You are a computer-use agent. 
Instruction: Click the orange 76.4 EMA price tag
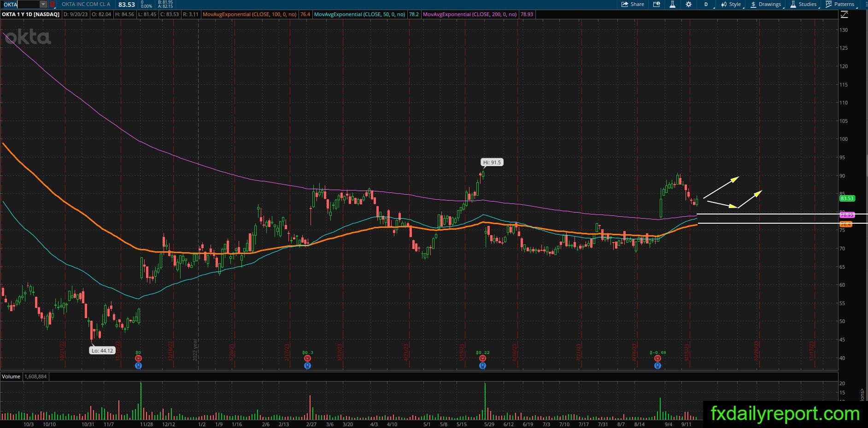(x=846, y=224)
